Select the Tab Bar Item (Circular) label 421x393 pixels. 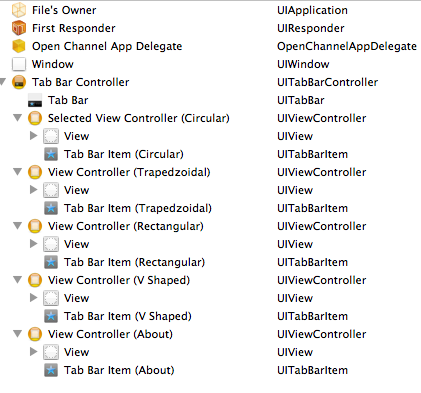click(124, 154)
